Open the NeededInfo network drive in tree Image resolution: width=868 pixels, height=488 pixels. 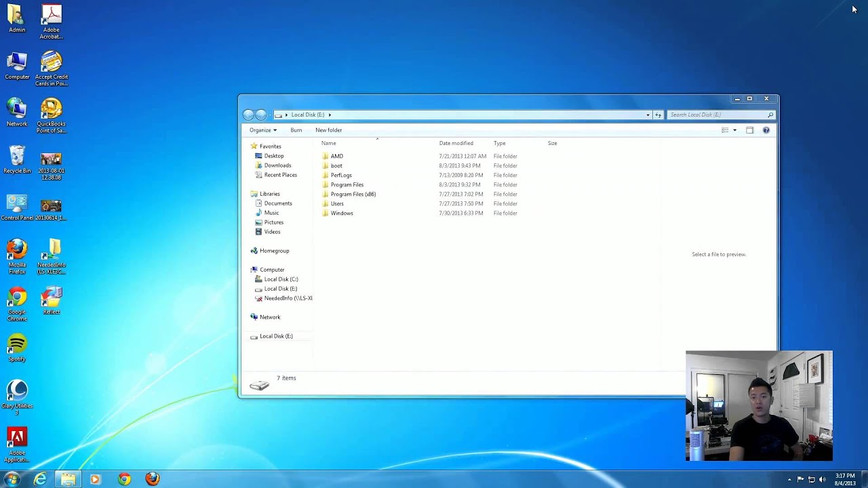(288, 298)
